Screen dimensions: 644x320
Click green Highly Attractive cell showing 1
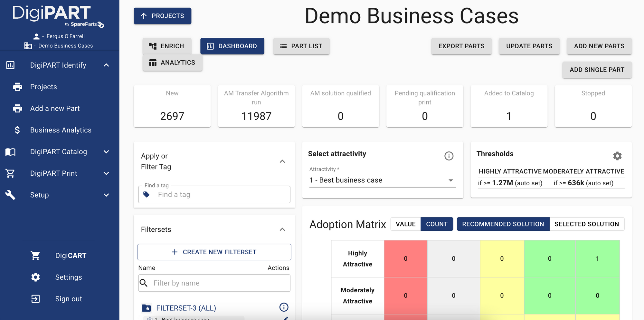click(x=597, y=258)
